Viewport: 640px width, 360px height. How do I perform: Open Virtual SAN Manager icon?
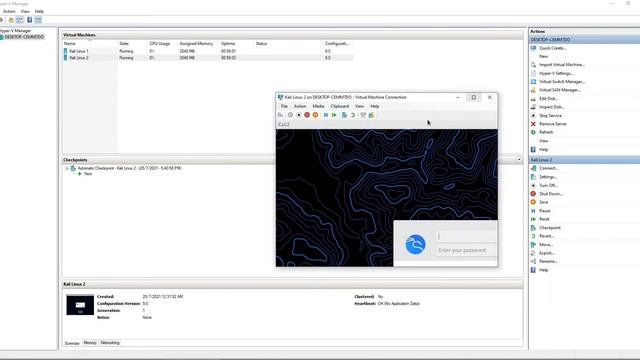coord(533,90)
